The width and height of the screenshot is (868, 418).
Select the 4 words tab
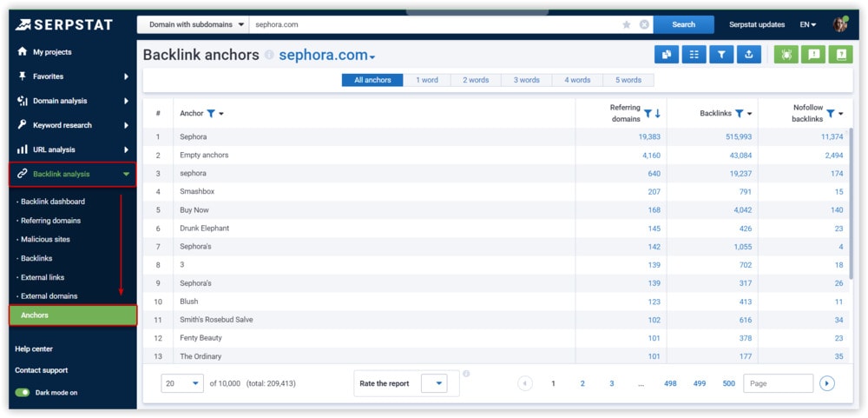pyautogui.click(x=577, y=80)
